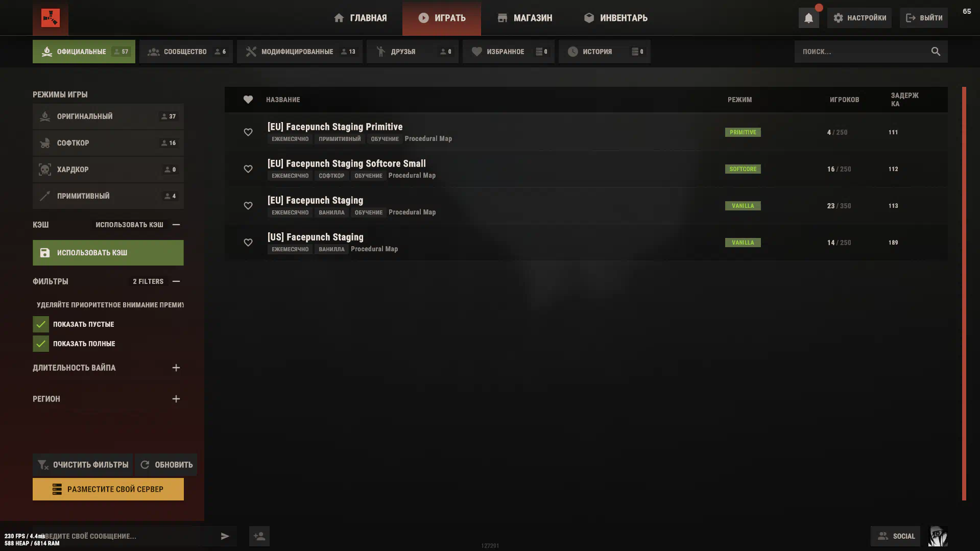Click the Softcore mode badge
This screenshot has width=980, height=551.
click(x=743, y=169)
